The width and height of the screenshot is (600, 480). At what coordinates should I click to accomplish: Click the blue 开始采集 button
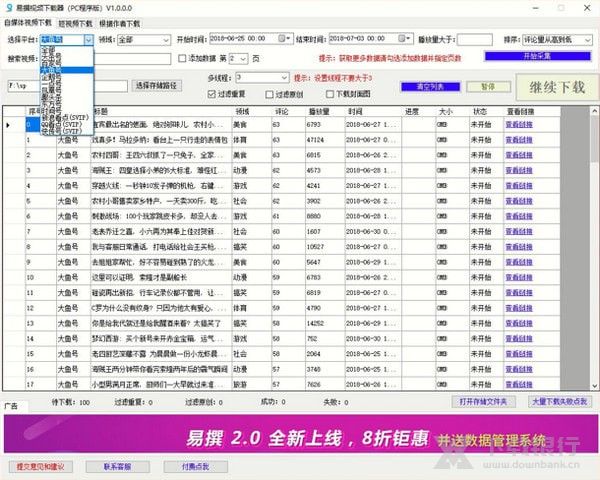click(538, 56)
